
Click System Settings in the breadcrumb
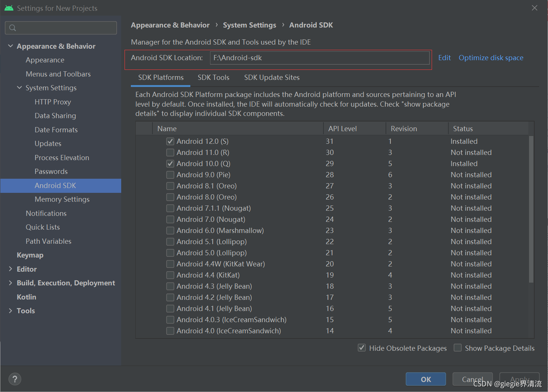click(249, 25)
